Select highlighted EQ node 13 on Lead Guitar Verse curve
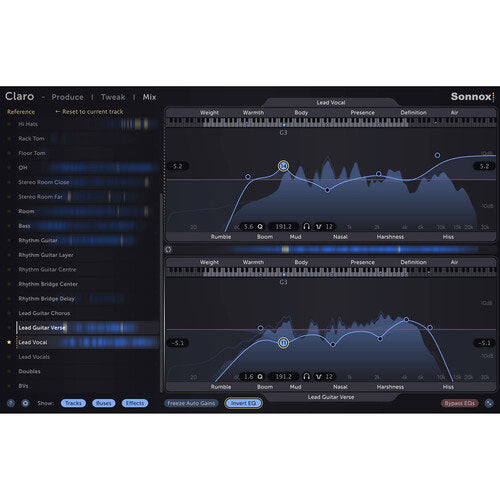500x500 pixels. tap(283, 343)
